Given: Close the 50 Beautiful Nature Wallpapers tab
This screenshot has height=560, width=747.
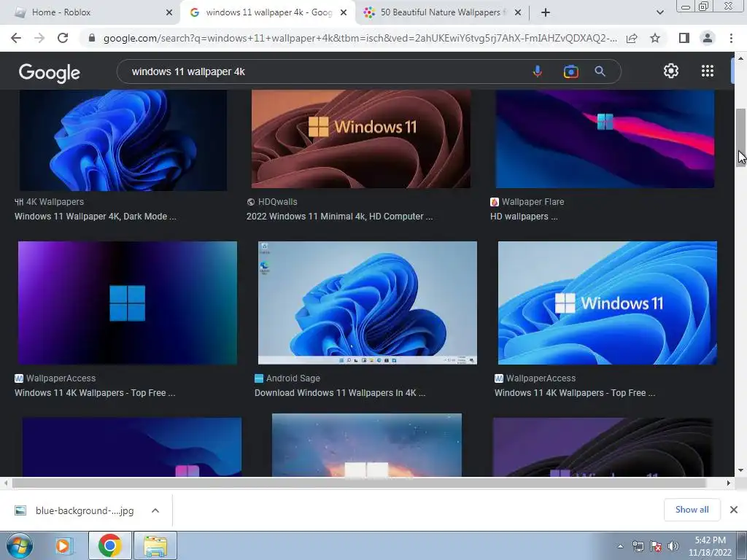Looking at the screenshot, I should (x=518, y=12).
